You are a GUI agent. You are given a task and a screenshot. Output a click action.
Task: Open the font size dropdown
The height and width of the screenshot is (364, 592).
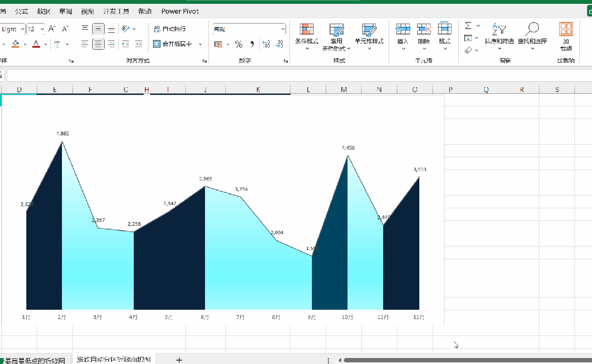pyautogui.click(x=42, y=29)
